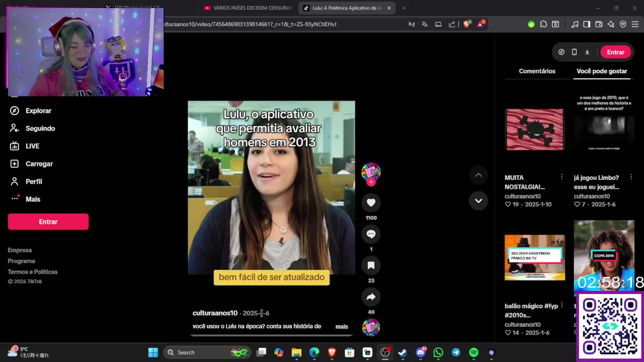The width and height of the screenshot is (644, 362).
Task: Open Spotify from the taskbar
Action: coord(473,352)
